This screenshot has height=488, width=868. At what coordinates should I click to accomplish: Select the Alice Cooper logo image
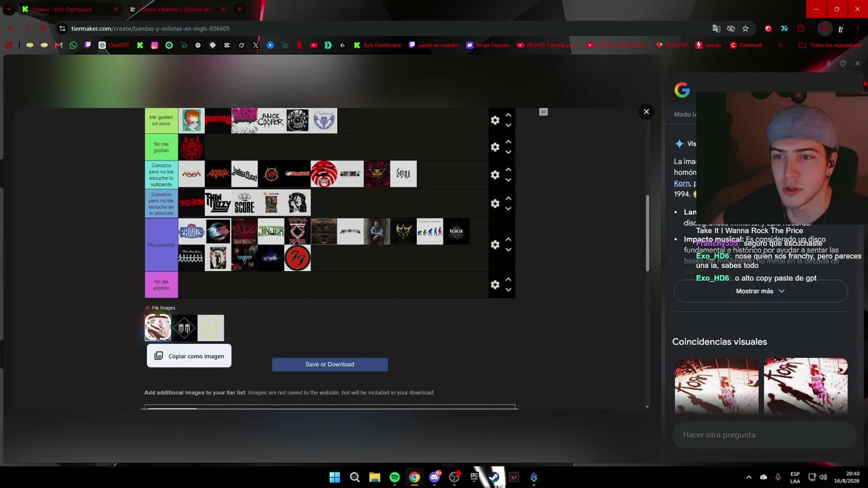point(271,121)
